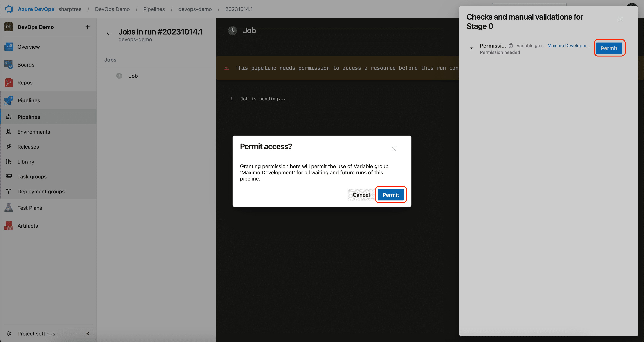Click the Releases rocket icon

click(9, 147)
